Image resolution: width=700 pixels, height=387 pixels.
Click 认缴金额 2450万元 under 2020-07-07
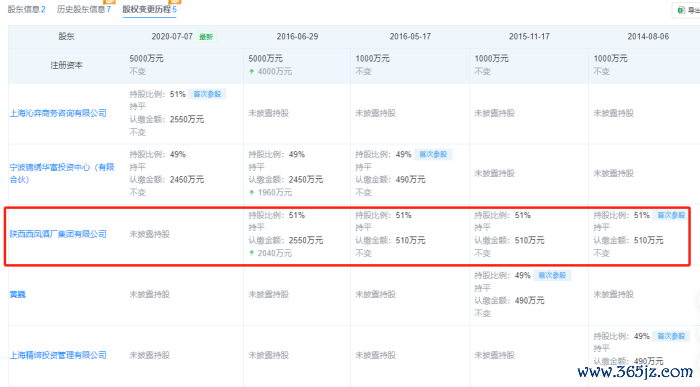(167, 179)
